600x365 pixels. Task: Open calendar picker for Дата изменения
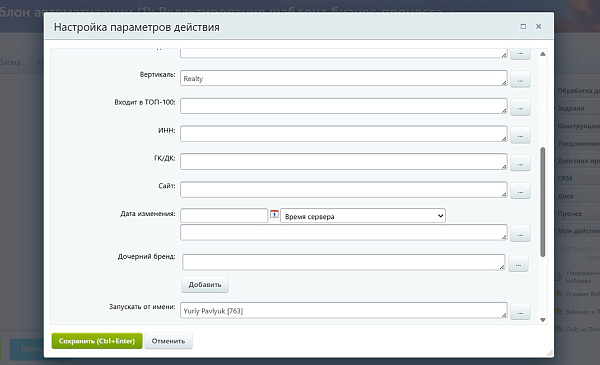[274, 214]
